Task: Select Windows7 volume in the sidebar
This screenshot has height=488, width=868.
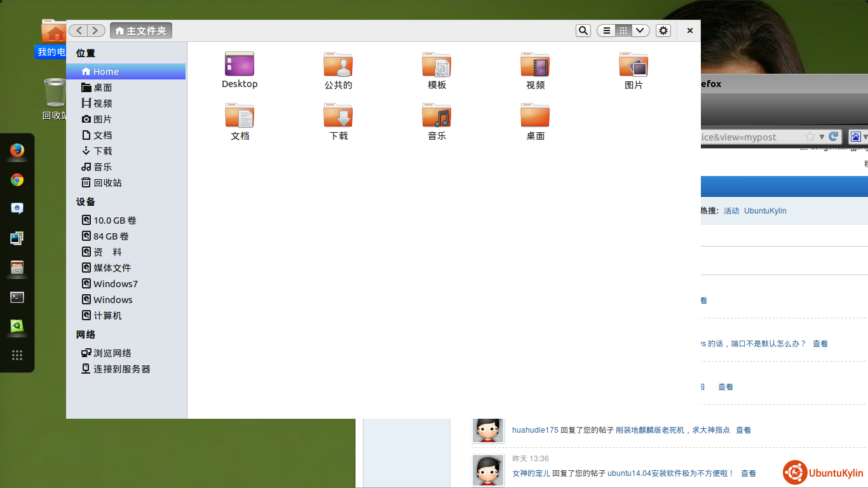Action: pos(115,284)
